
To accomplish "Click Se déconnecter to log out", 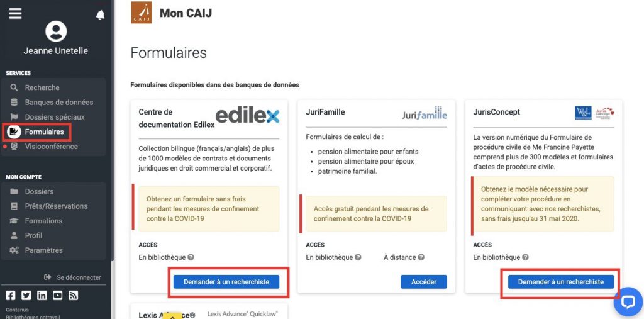I will pos(78,277).
